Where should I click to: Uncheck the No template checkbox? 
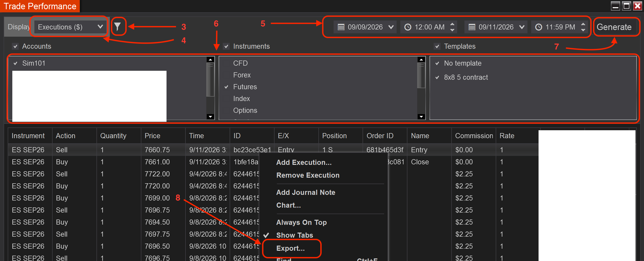click(437, 63)
